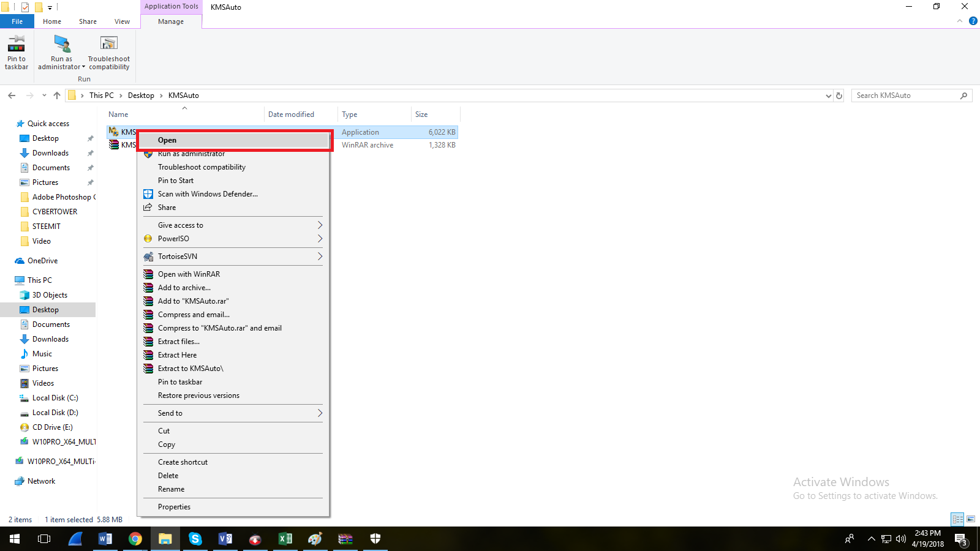Switch to the View ribbon tab
Screen dimensions: 980x551
click(122, 21)
